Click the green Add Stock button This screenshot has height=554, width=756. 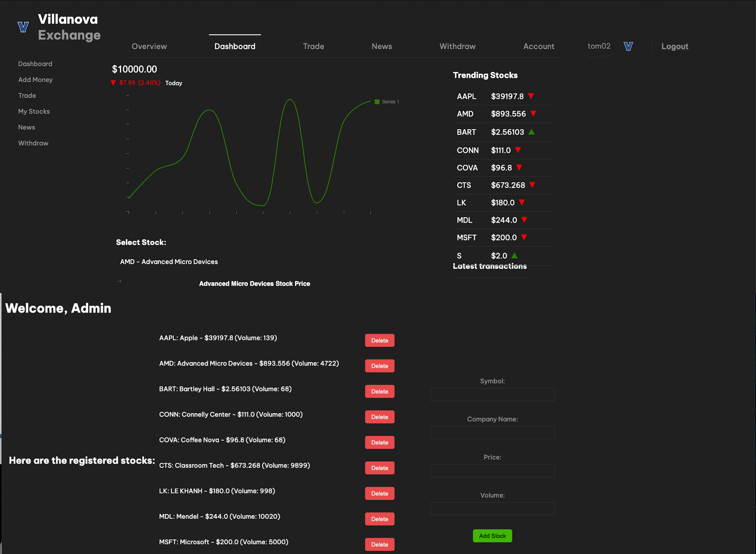pos(492,536)
